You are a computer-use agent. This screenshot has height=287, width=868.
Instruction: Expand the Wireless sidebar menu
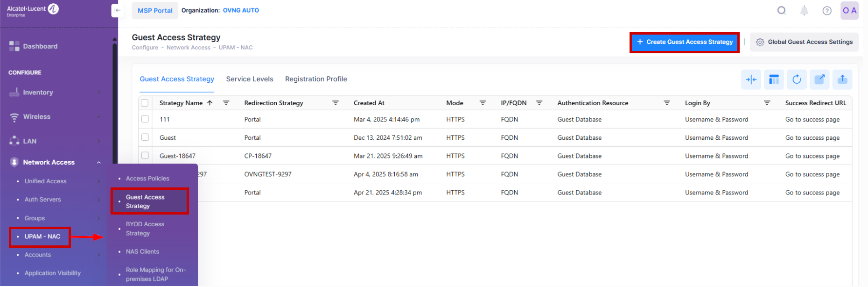click(98, 117)
